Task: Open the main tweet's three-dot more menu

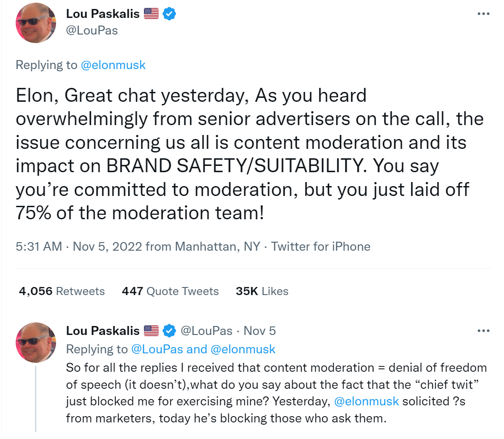Action: (x=483, y=13)
